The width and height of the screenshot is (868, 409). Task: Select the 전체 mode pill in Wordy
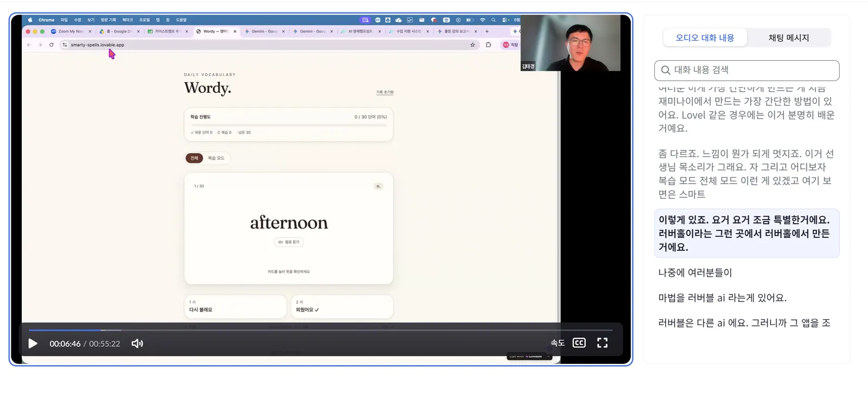(x=194, y=158)
